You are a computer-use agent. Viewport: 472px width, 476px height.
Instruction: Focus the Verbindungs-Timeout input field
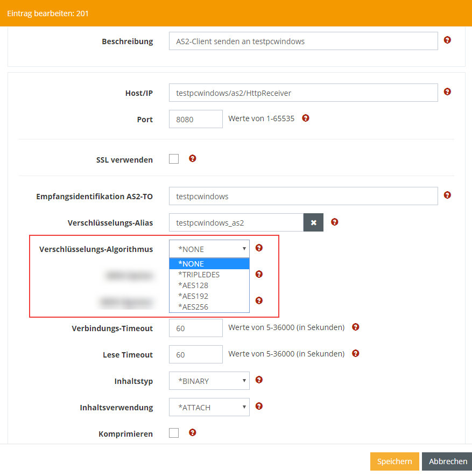195,328
